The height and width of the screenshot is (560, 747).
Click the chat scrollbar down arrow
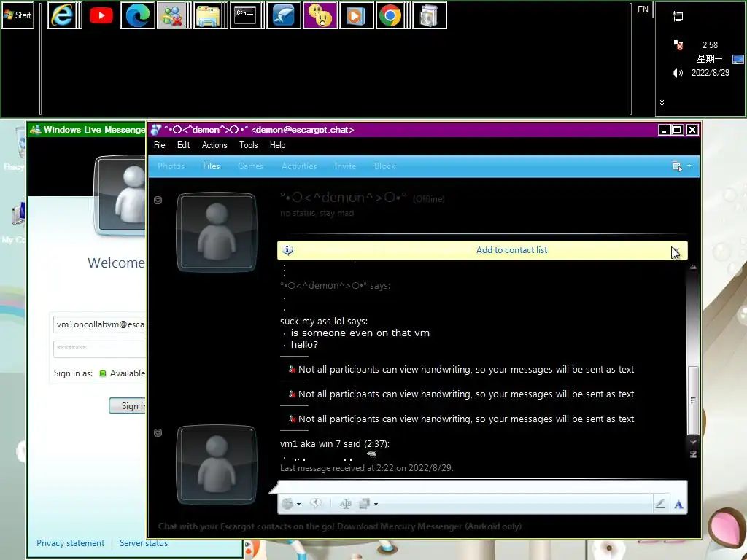click(693, 442)
